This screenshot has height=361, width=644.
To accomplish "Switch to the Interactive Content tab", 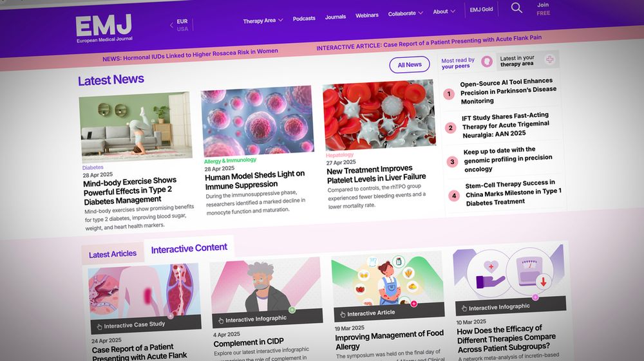I will [189, 248].
